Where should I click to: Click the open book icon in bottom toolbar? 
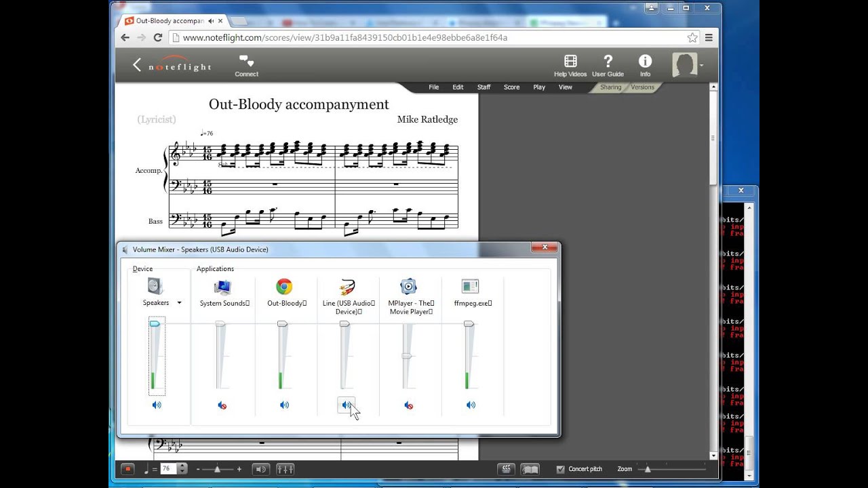click(530, 469)
